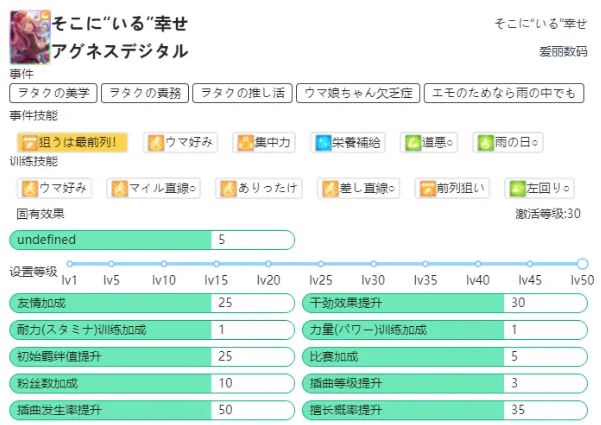Click the 友情加成 stat bar
This screenshot has width=601, height=425.
150,302
